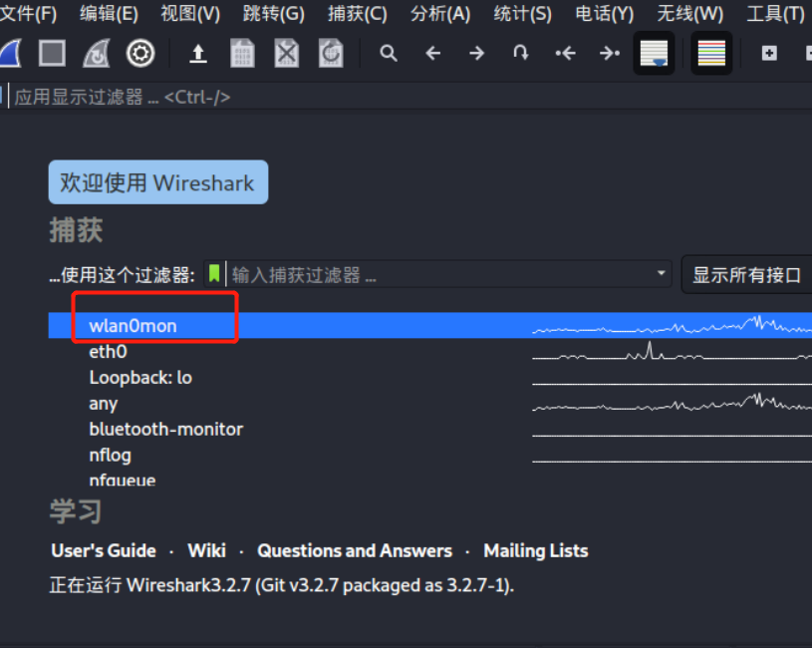This screenshot has width=812, height=648.
Task: Restart current capture via the fin reload icon
Action: (x=97, y=53)
